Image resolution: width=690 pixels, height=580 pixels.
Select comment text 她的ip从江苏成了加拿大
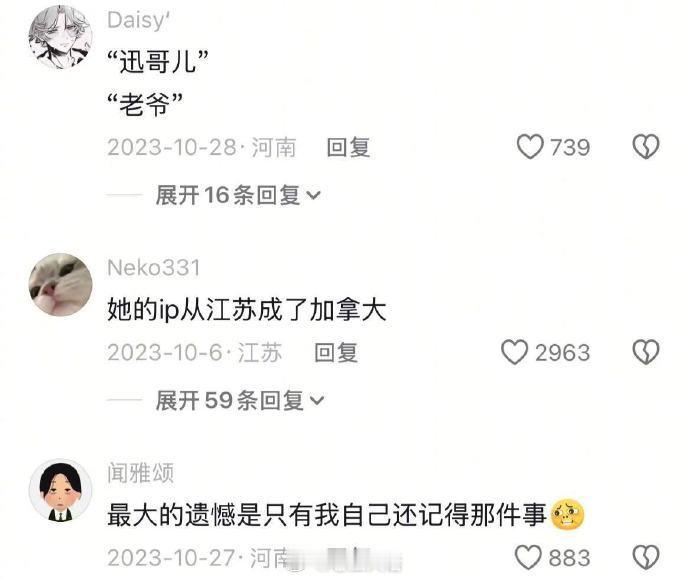click(x=247, y=309)
